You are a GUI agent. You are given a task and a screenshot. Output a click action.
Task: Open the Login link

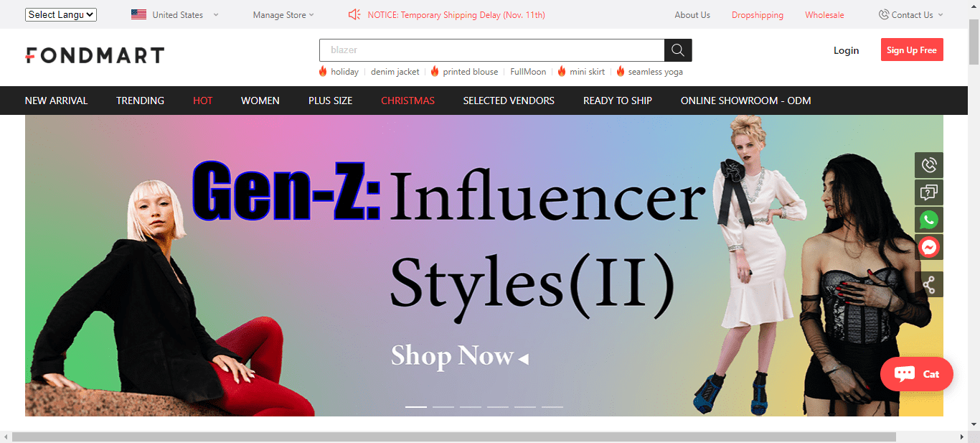pos(846,50)
